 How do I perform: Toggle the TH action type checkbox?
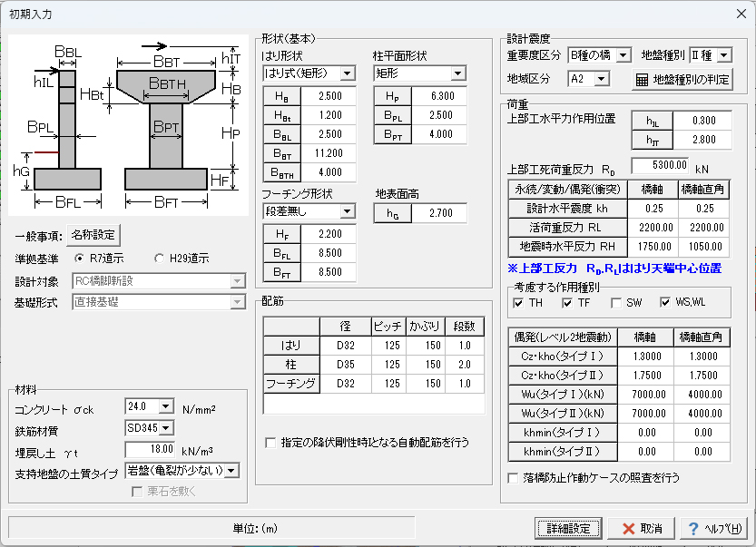[x=518, y=302]
